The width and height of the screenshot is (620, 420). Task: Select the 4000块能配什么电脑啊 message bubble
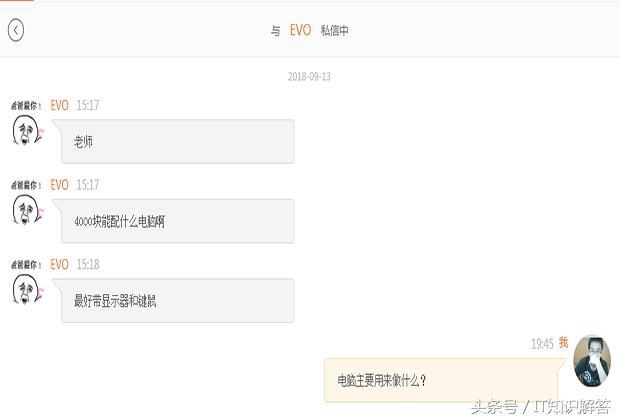click(x=177, y=221)
